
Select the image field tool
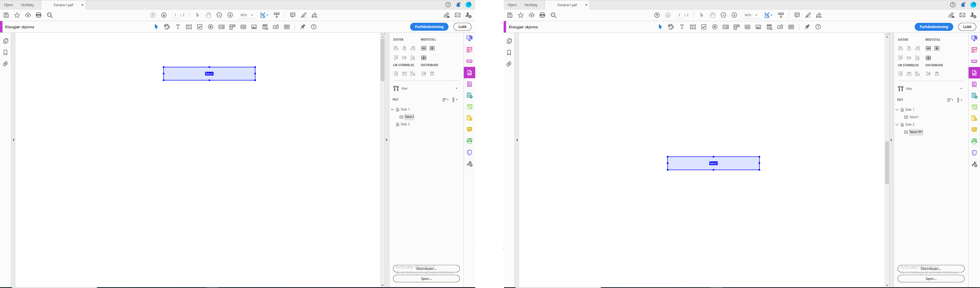point(254,27)
